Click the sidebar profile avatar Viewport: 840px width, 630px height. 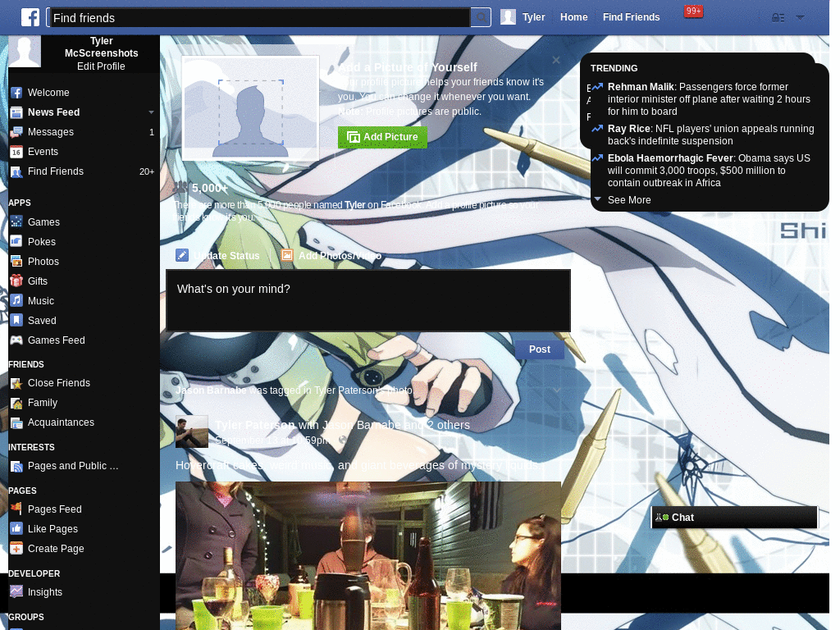coord(25,52)
